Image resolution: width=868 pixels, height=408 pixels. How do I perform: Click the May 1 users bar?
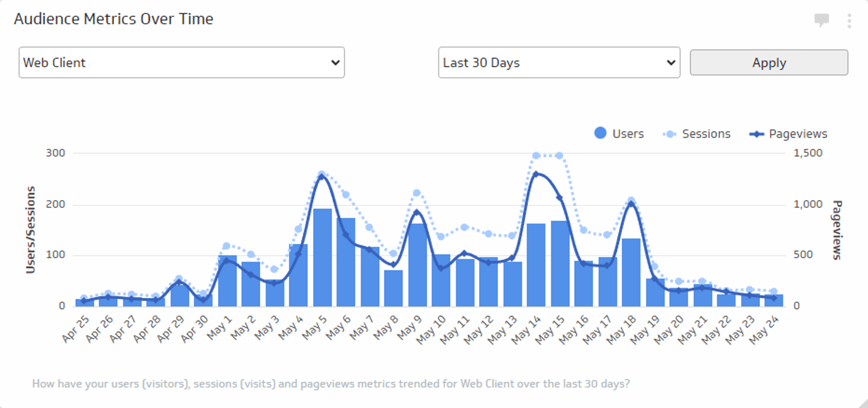tap(227, 281)
